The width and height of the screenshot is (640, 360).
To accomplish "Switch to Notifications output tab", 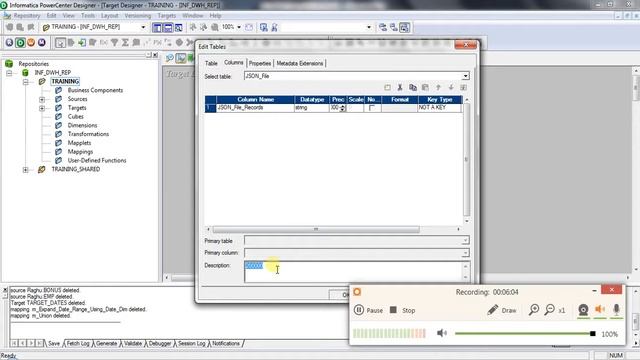I will click(x=226, y=343).
